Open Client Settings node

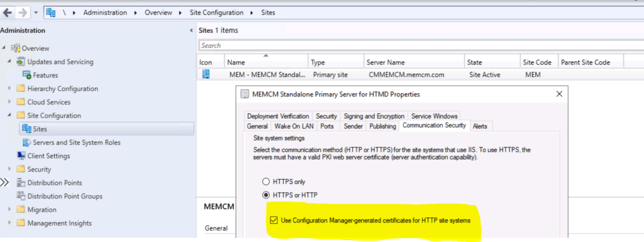point(48,156)
